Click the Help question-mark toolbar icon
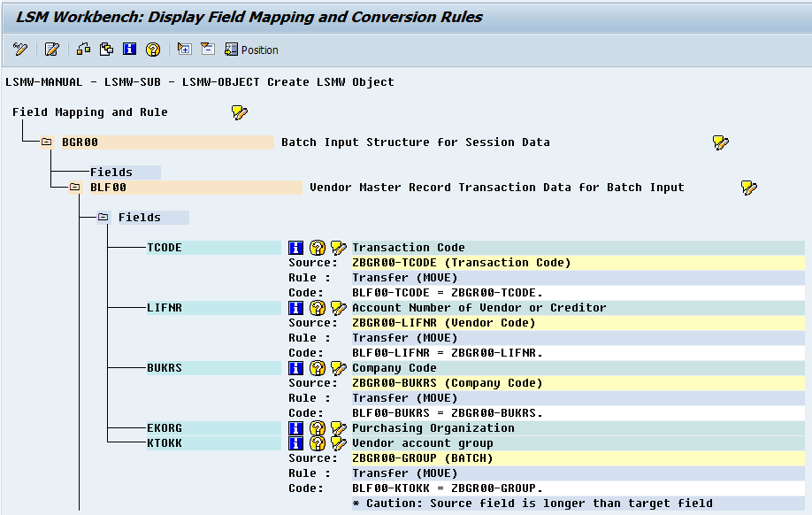This screenshot has width=812, height=515. (152, 49)
